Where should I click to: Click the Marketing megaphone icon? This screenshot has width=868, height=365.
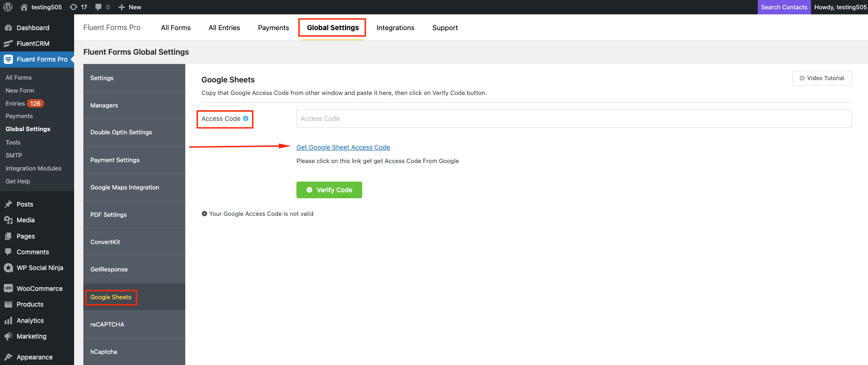[8, 336]
